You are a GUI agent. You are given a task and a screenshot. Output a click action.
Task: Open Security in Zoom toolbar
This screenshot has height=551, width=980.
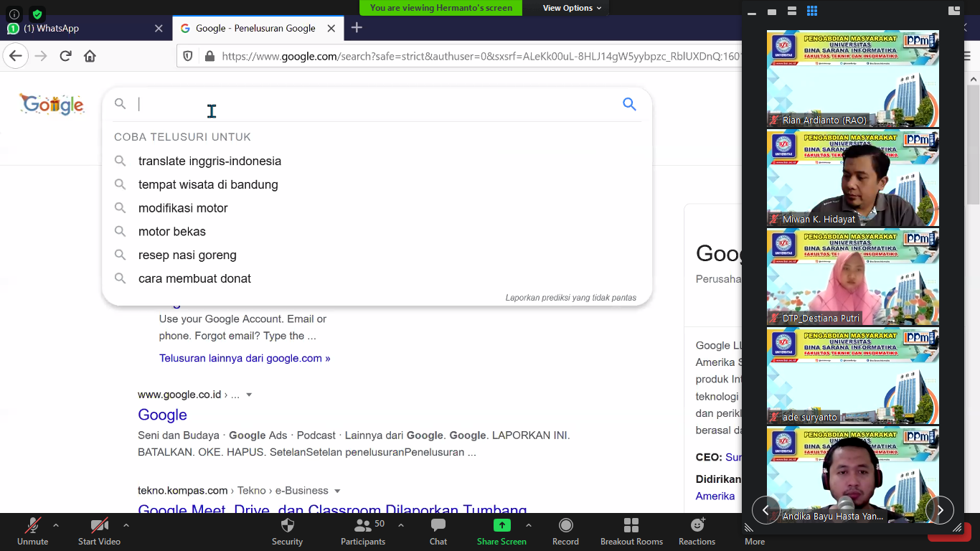pos(287,532)
